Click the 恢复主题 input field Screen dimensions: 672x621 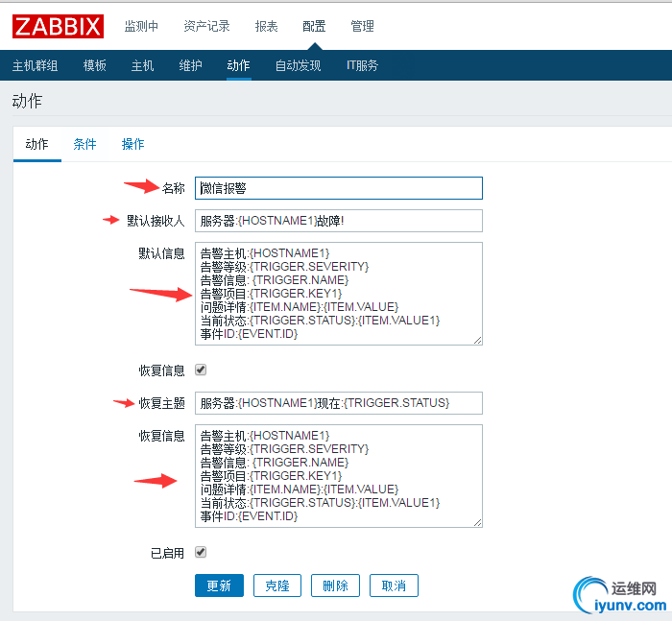click(339, 403)
